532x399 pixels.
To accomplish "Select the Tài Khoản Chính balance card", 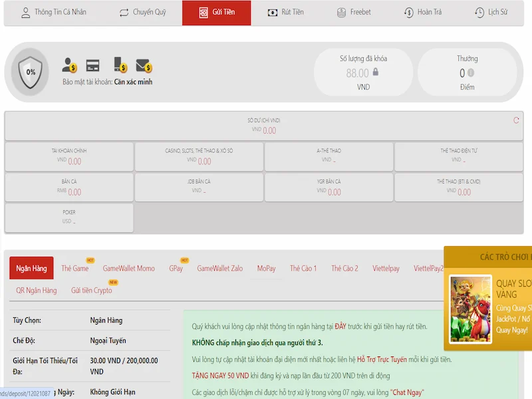I will (x=69, y=156).
